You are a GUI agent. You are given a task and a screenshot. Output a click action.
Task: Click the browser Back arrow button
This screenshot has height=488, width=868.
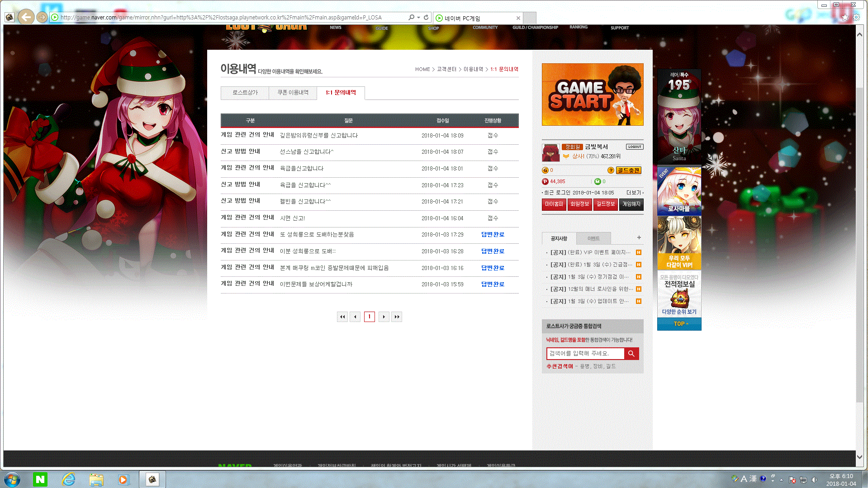(x=26, y=18)
